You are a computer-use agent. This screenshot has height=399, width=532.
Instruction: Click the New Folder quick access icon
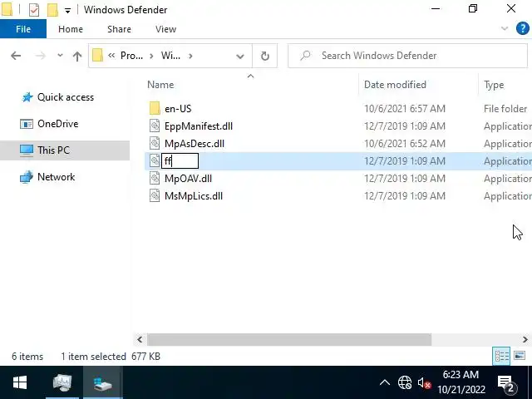pos(52,10)
